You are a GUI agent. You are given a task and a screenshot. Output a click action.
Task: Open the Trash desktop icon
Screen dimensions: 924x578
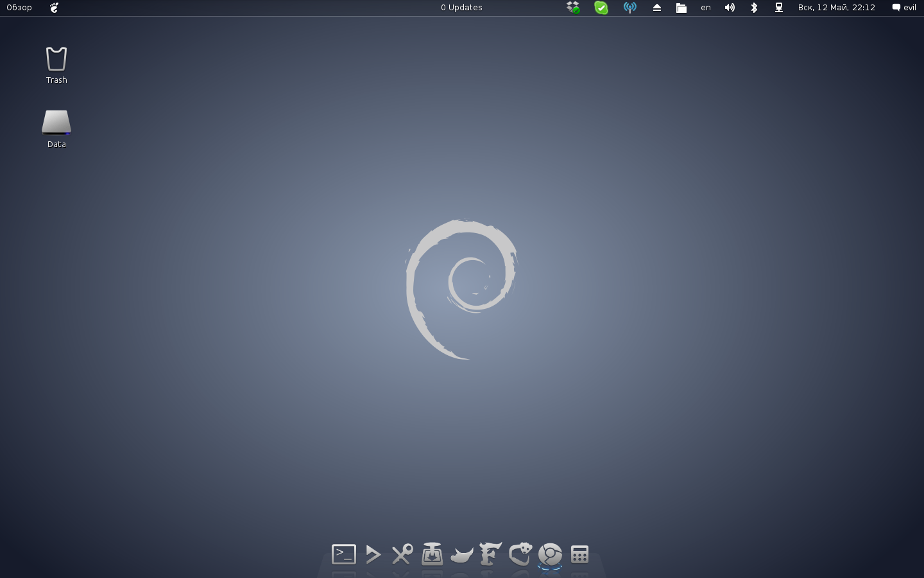coord(56,66)
